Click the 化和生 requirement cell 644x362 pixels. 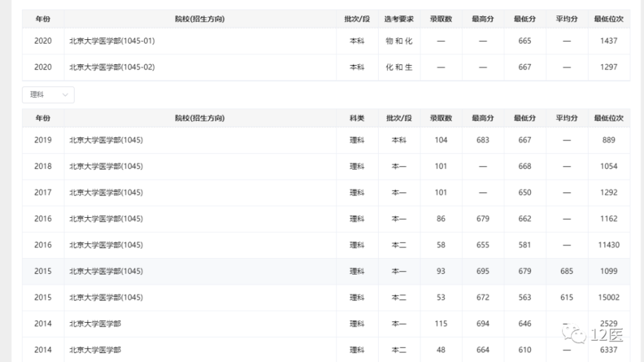tap(399, 67)
